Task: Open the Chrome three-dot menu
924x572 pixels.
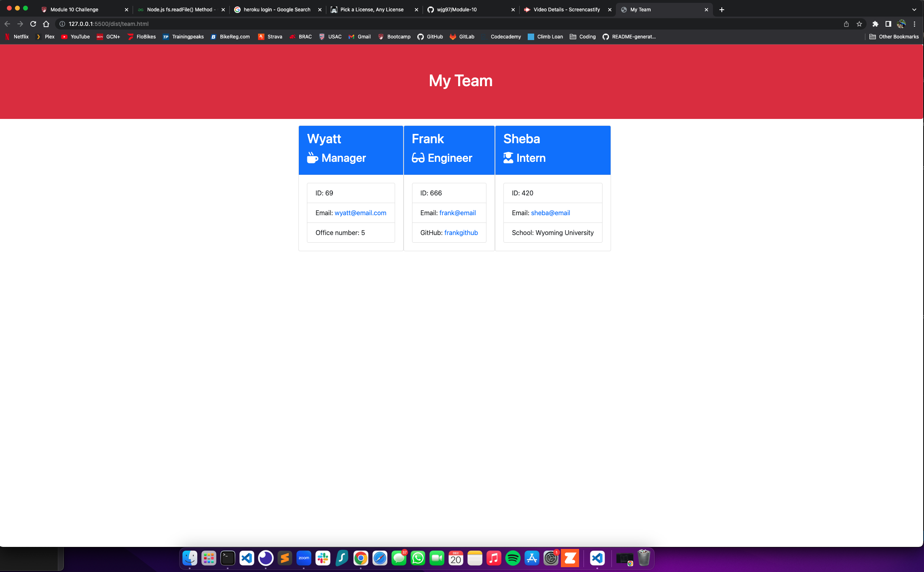Action: tap(915, 24)
